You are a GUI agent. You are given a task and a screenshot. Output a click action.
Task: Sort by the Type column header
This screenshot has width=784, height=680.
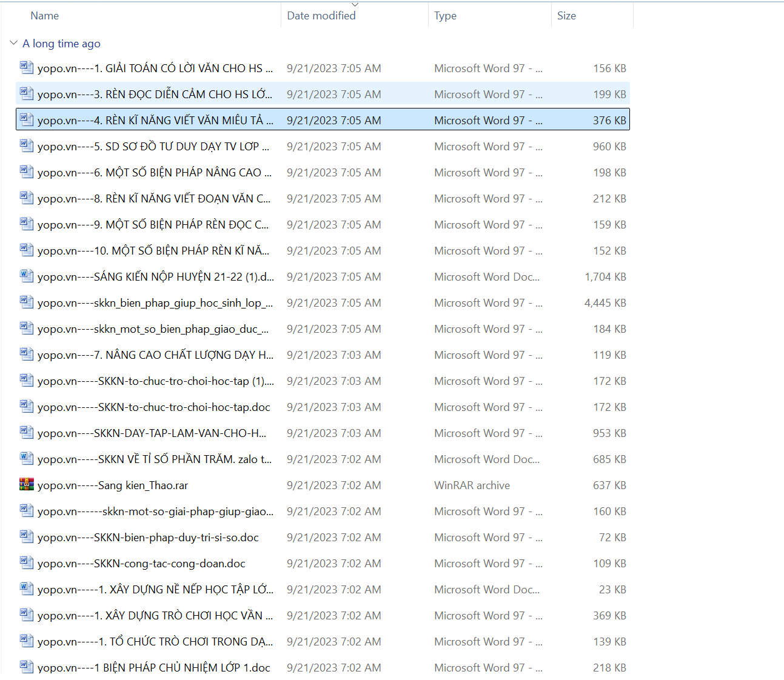tap(445, 16)
